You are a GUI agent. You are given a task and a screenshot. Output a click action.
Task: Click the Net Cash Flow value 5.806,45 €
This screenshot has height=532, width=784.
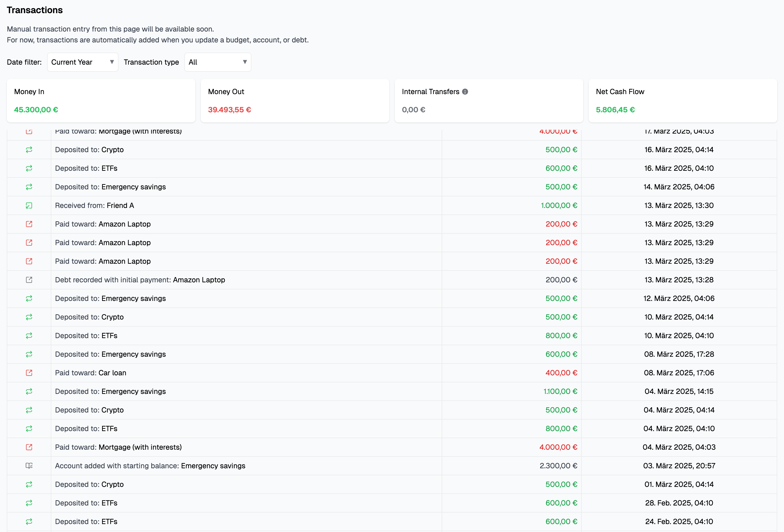[615, 110]
